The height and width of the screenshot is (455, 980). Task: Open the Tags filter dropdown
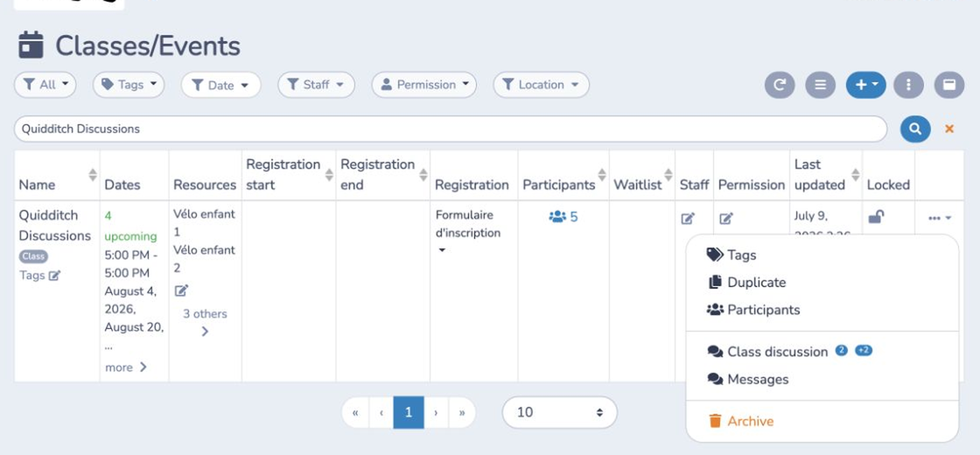129,85
